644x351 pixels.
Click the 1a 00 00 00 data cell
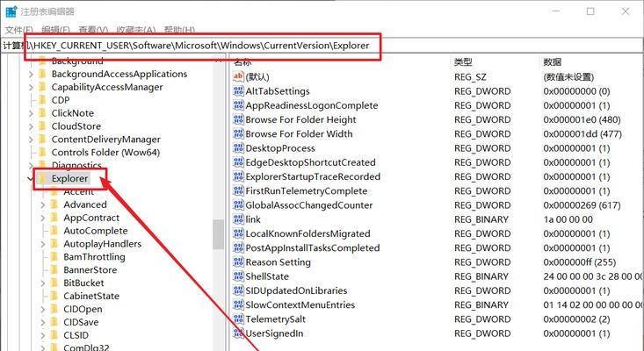tap(568, 219)
